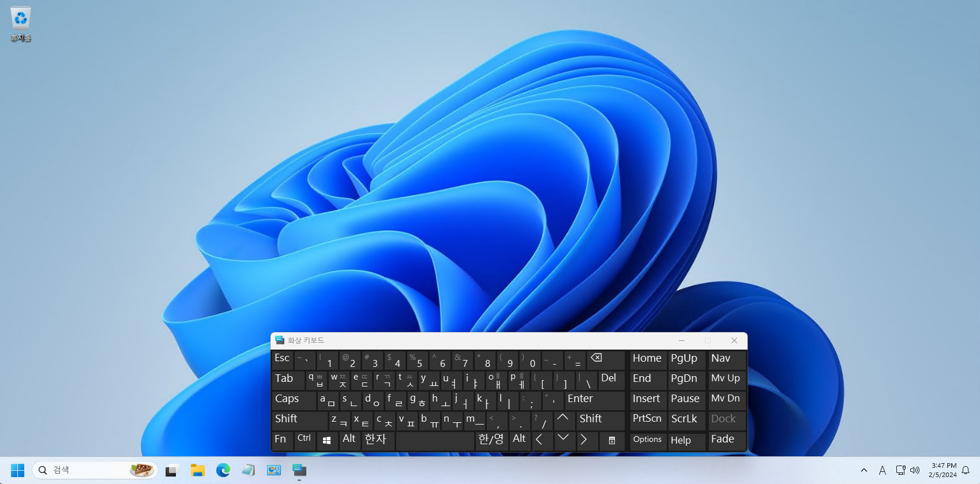Toggle the right Shift key

600,421
